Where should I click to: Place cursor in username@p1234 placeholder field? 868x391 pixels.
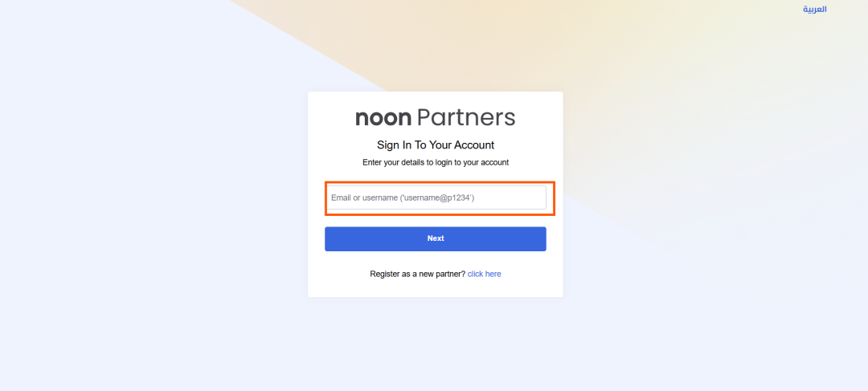[435, 198]
